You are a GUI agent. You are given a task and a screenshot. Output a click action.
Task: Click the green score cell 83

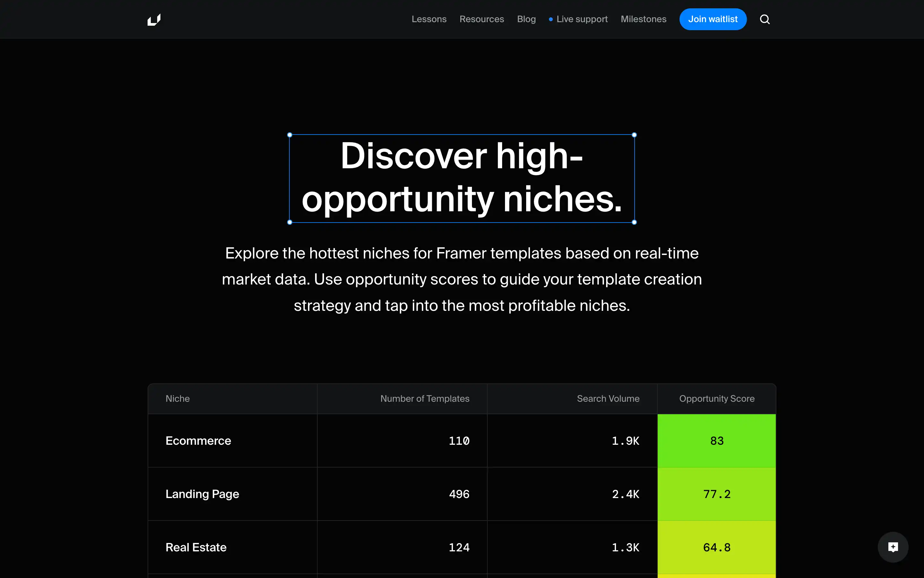click(x=717, y=441)
